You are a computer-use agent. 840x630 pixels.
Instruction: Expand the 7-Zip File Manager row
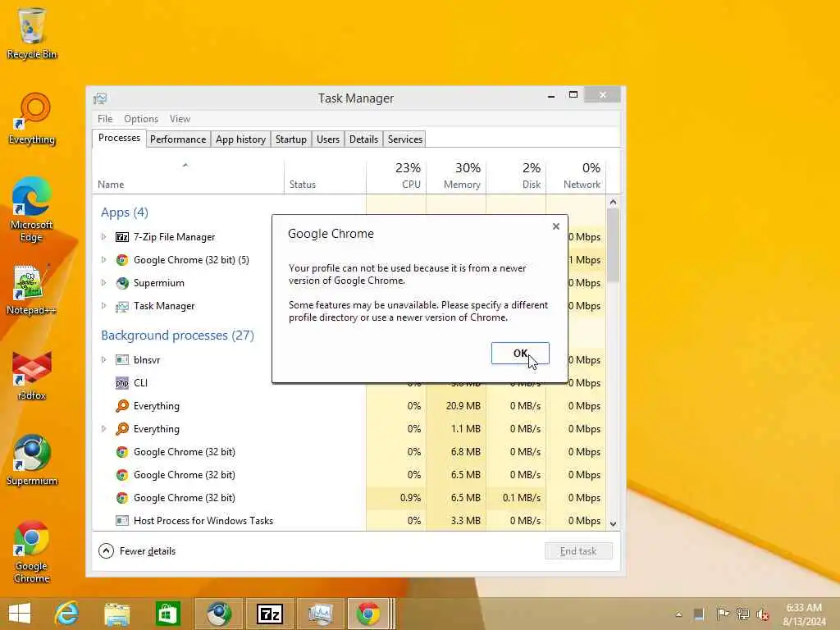(104, 236)
